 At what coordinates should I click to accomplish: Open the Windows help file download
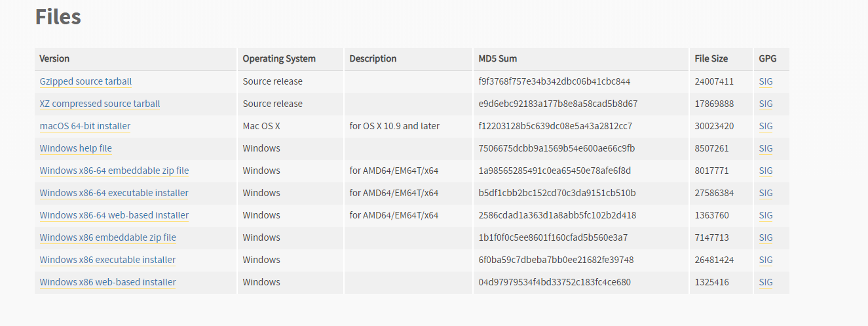click(75, 149)
